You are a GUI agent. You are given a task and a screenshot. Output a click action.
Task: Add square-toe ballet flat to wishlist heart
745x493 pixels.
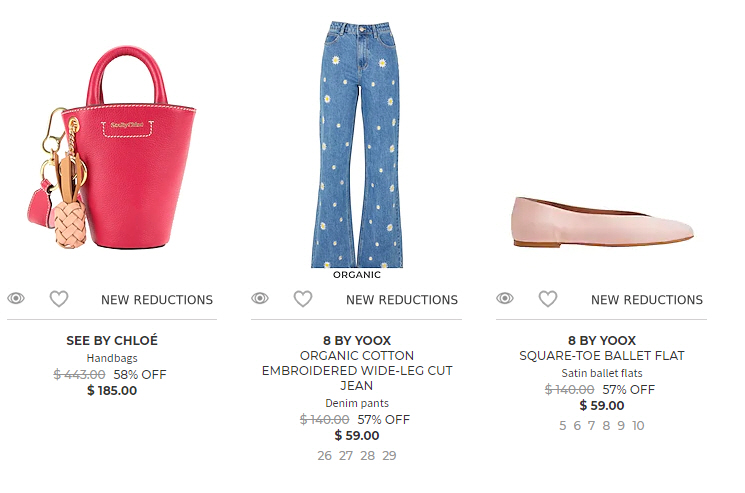point(547,299)
